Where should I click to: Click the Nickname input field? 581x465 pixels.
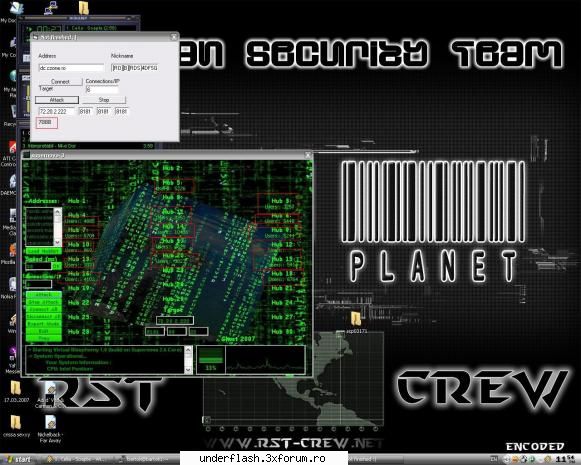(136, 68)
